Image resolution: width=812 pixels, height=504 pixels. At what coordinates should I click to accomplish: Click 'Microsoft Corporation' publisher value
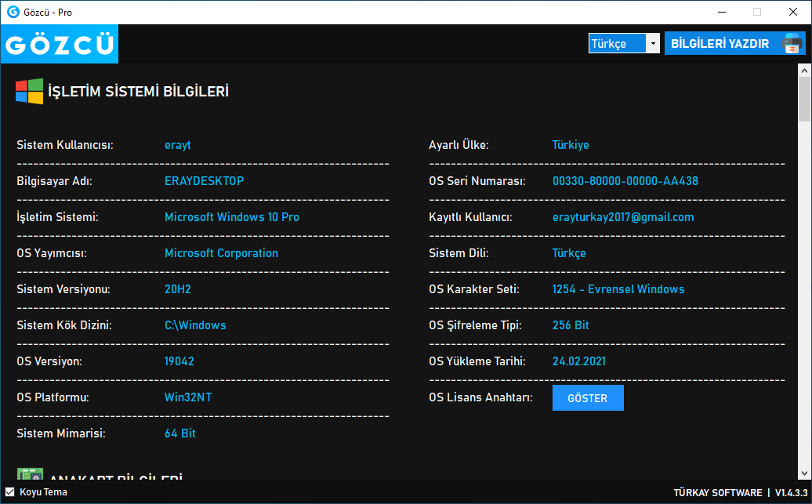tap(221, 253)
